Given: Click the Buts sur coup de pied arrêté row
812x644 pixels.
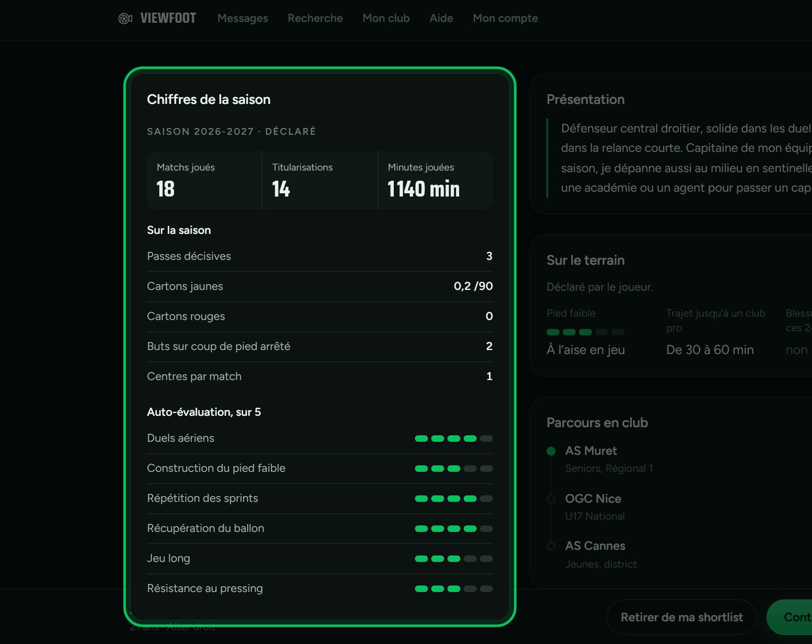Looking at the screenshot, I should click(x=320, y=346).
